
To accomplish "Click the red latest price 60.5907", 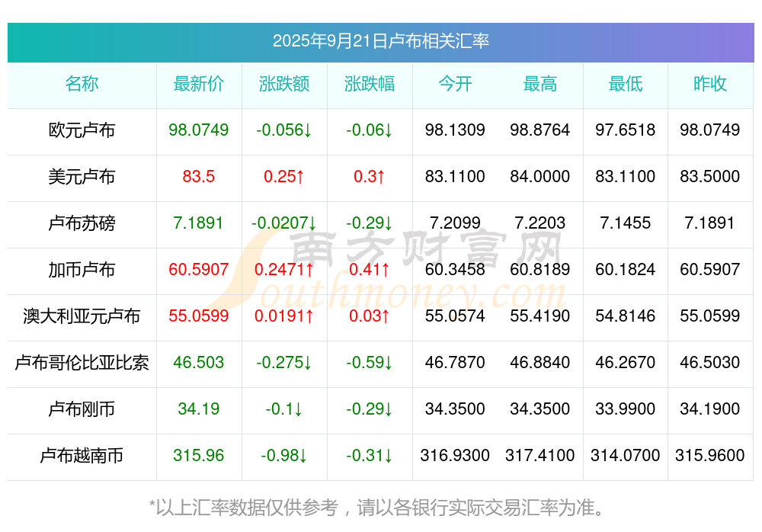I will coord(199,269).
